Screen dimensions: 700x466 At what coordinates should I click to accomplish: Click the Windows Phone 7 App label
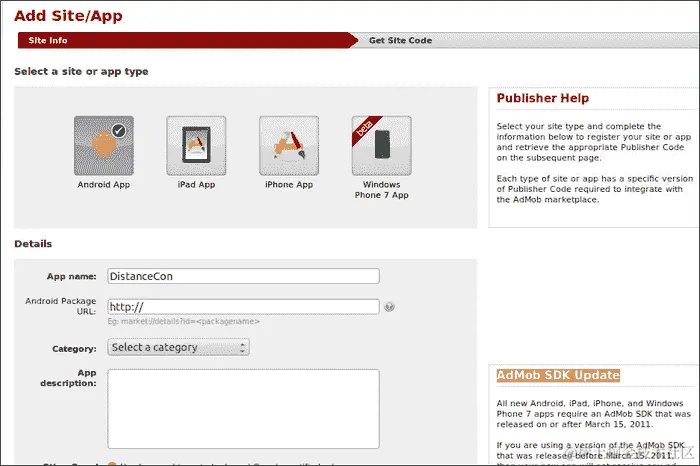pos(382,190)
